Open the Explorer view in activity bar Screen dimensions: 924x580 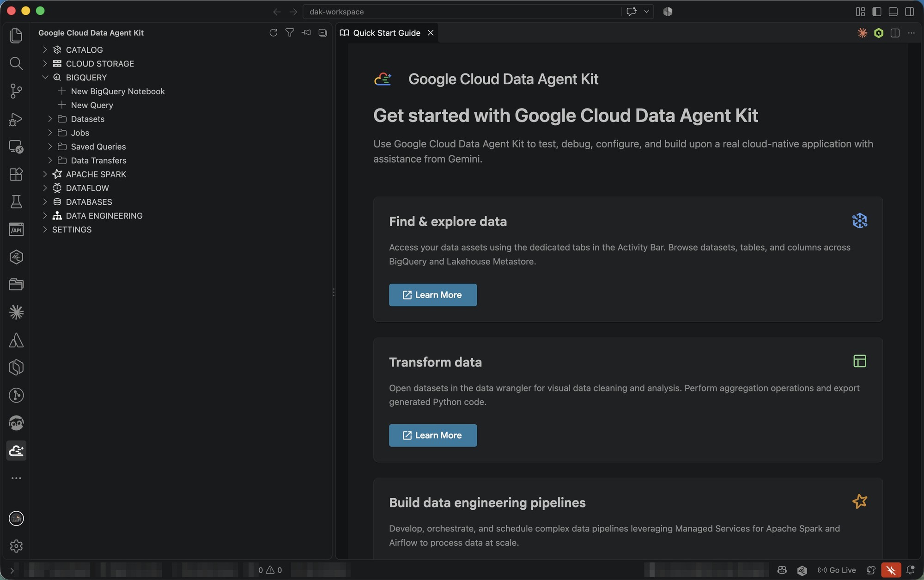pos(16,36)
